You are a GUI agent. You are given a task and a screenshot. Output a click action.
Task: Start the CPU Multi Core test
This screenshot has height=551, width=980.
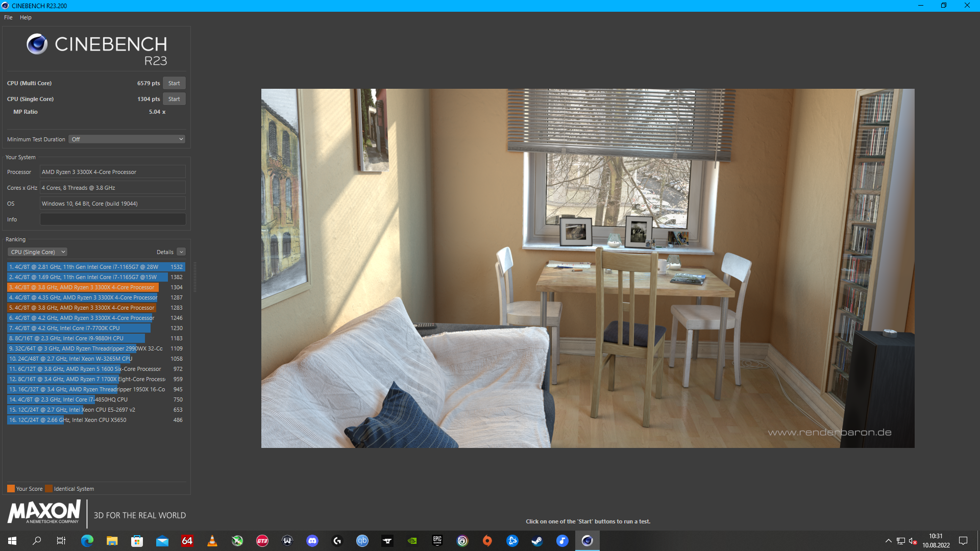tap(174, 83)
